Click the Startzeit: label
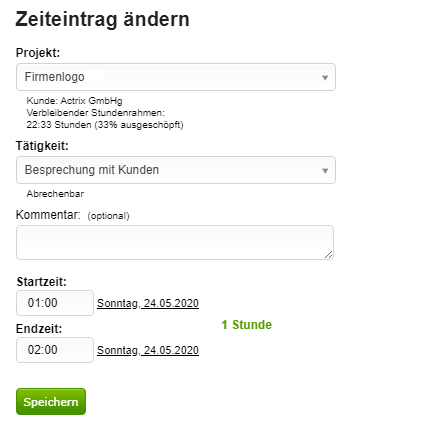433x430 pixels. click(x=42, y=282)
